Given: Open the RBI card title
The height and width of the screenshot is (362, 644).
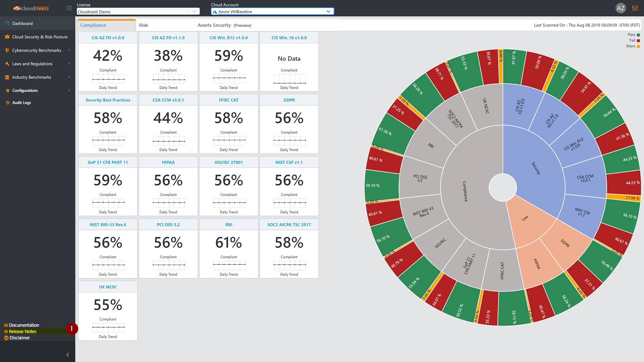Looking at the screenshot, I should 229,225.
